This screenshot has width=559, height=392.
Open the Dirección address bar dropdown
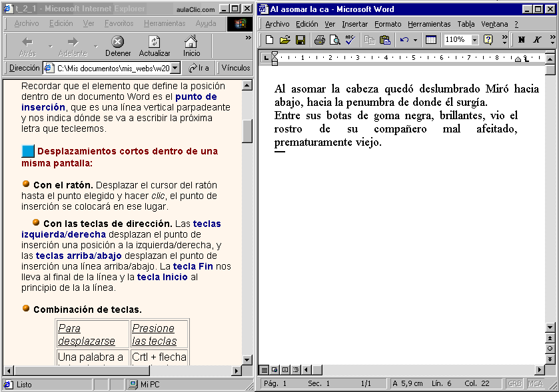point(175,68)
